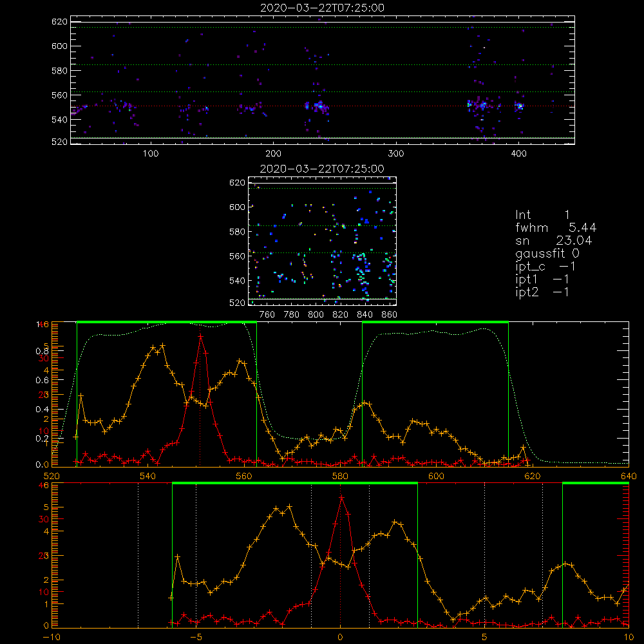Click x-axis label 640 on profile plot
The width and height of the screenshot is (644, 644).
629,476
